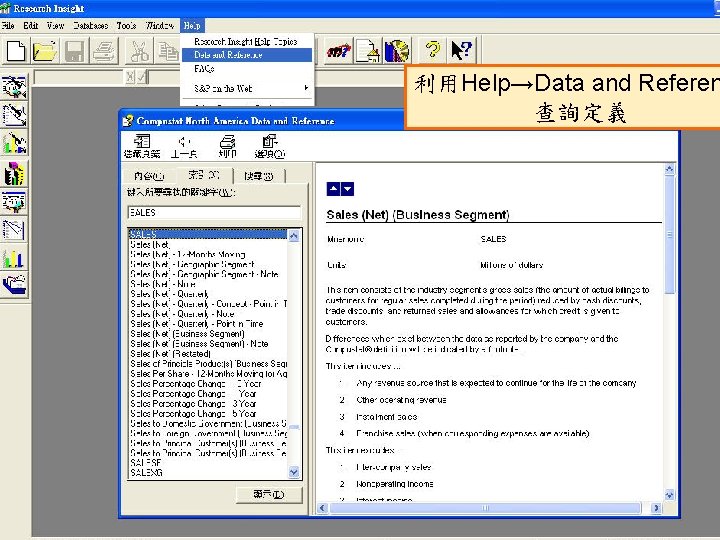Open the Databases menu
The width and height of the screenshot is (720, 540).
pos(90,26)
